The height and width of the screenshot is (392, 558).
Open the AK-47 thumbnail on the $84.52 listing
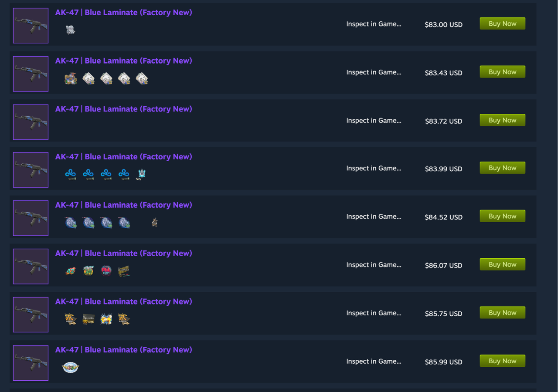31,218
